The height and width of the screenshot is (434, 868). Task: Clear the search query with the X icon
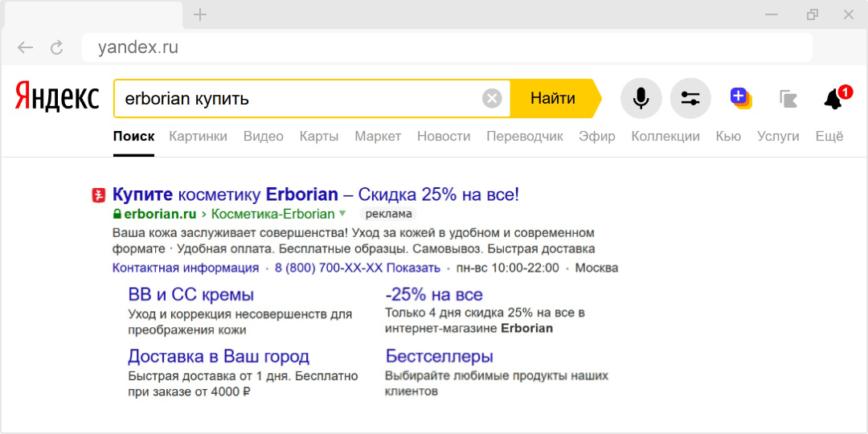click(492, 99)
